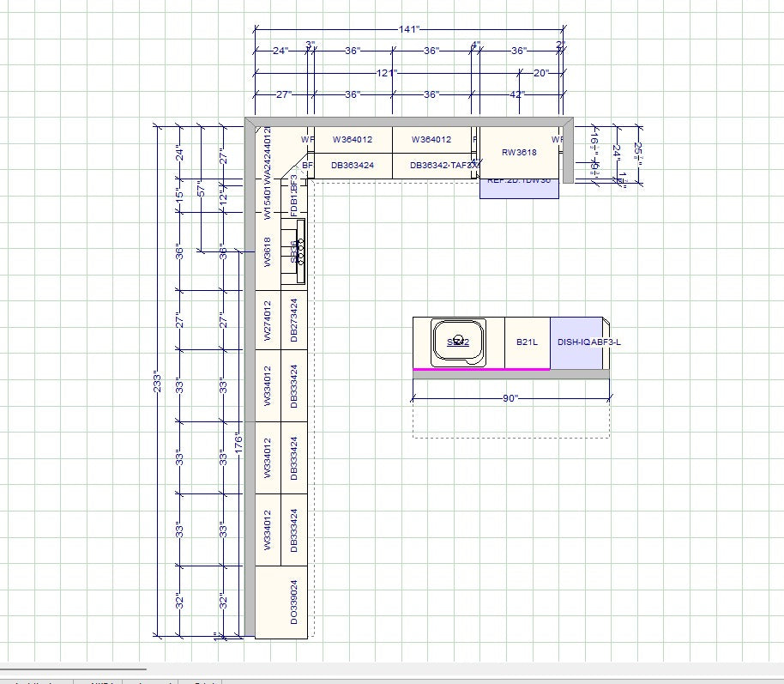The image size is (784, 684).
Task: Select the DO339024 double oven cabinet
Action: coord(281,602)
